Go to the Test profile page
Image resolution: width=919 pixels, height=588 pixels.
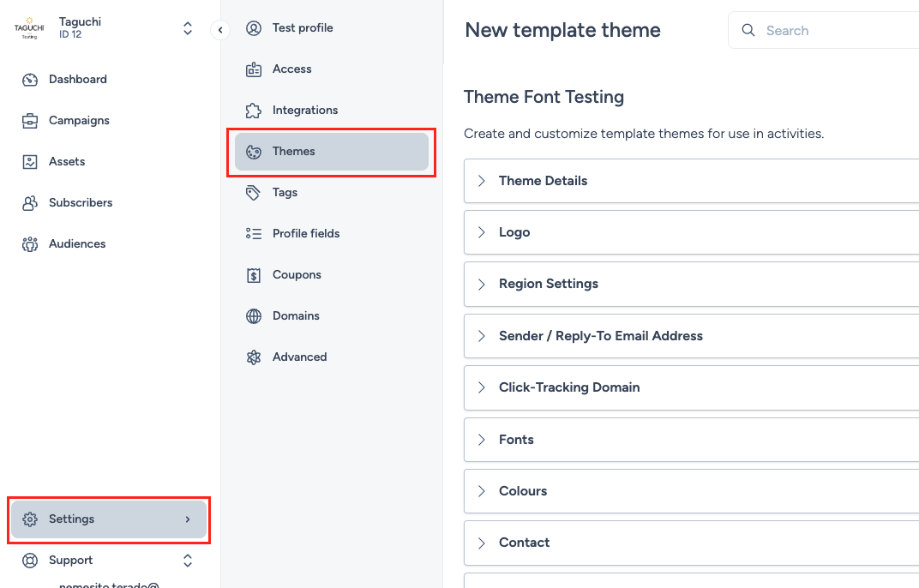point(303,28)
